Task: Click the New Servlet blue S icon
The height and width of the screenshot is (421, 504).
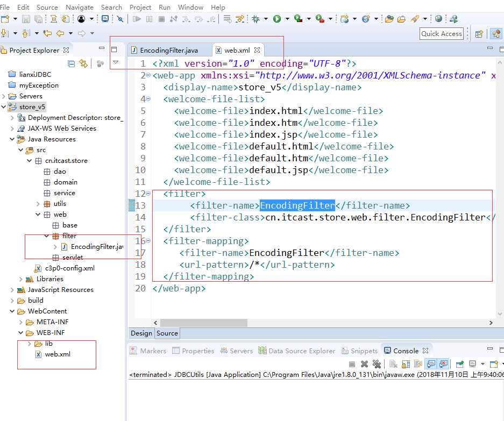Action: 366,19
